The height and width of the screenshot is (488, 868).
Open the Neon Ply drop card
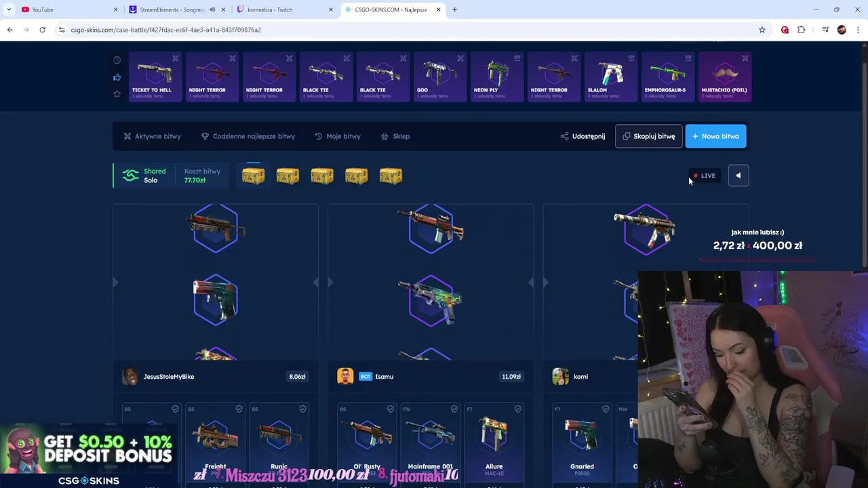click(x=497, y=77)
